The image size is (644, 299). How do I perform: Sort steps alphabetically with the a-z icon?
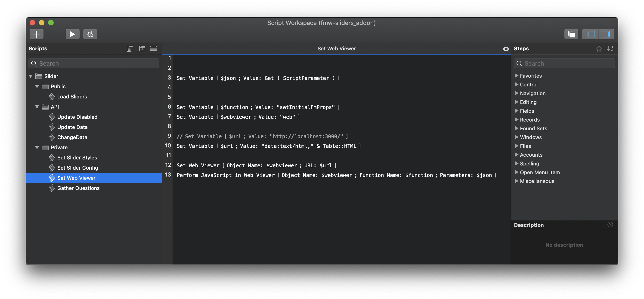[610, 49]
